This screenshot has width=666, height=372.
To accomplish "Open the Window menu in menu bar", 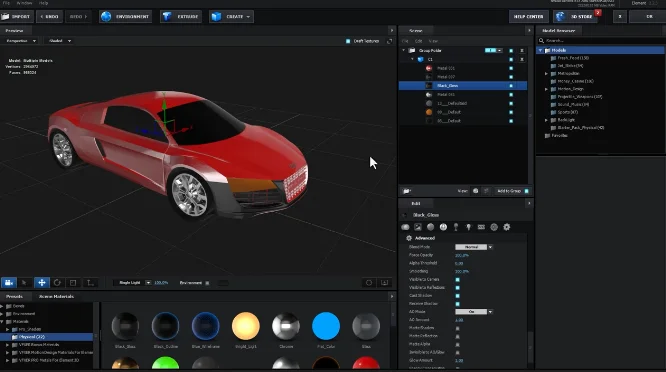I will click(x=24, y=3).
